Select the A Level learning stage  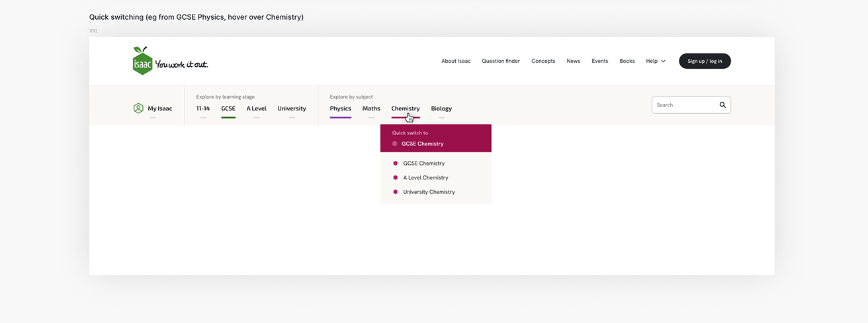click(x=257, y=109)
